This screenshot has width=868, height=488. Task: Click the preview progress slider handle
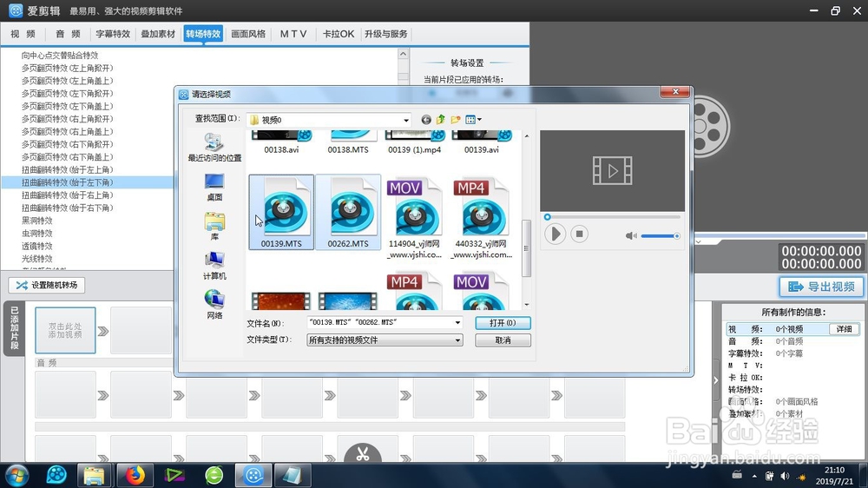(548, 217)
